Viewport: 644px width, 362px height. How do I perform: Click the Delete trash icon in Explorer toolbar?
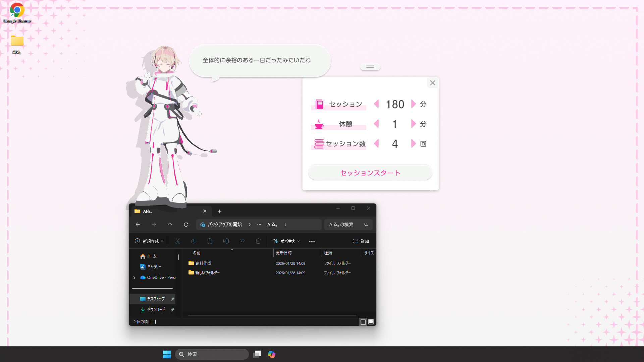click(x=258, y=241)
